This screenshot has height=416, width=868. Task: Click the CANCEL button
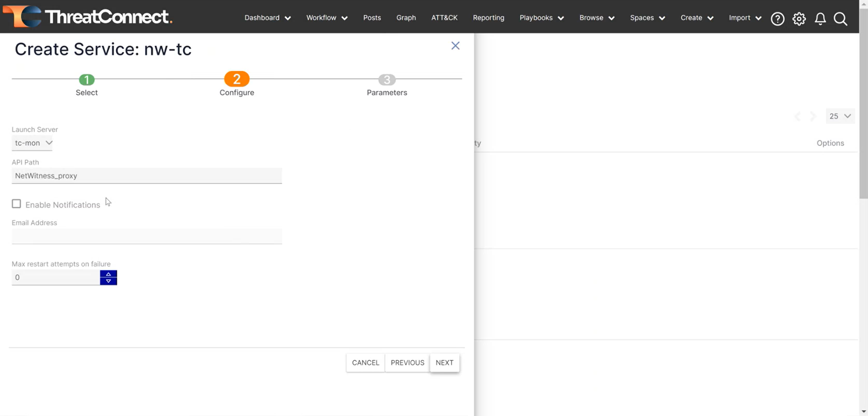click(x=365, y=363)
